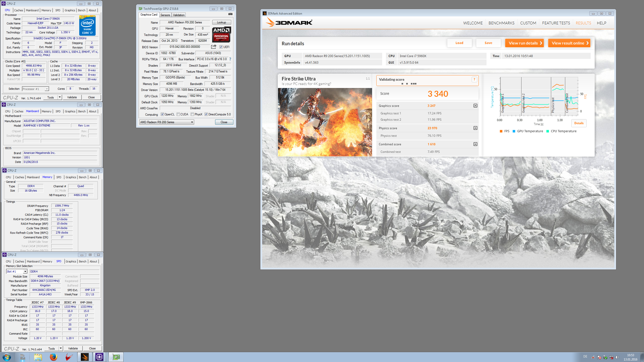Click the network disconnected tray icon

click(611, 357)
